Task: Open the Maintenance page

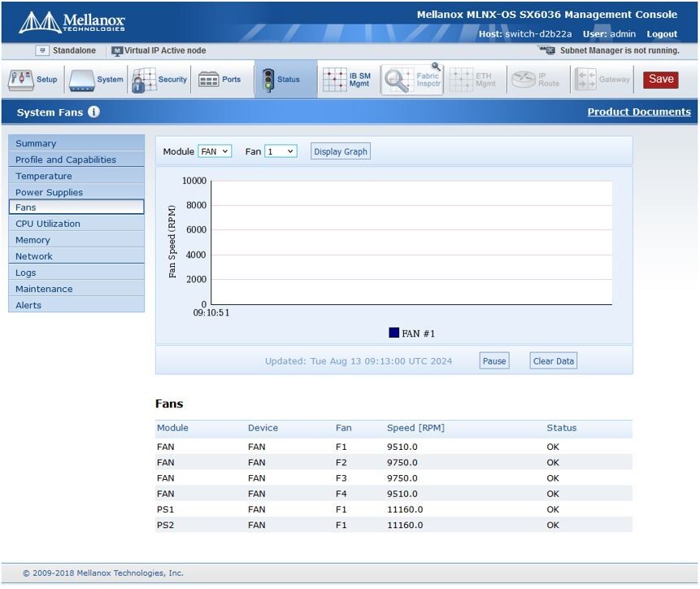Action: (x=76, y=289)
